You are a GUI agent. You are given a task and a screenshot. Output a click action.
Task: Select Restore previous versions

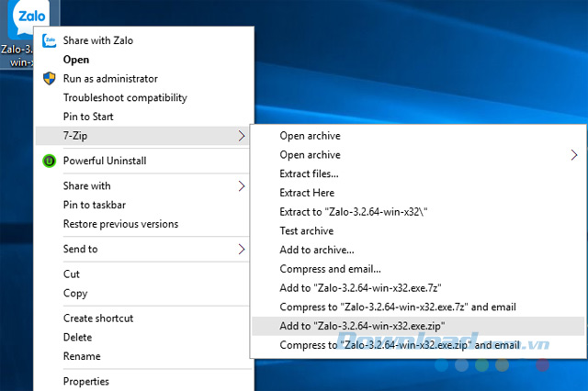[120, 224]
